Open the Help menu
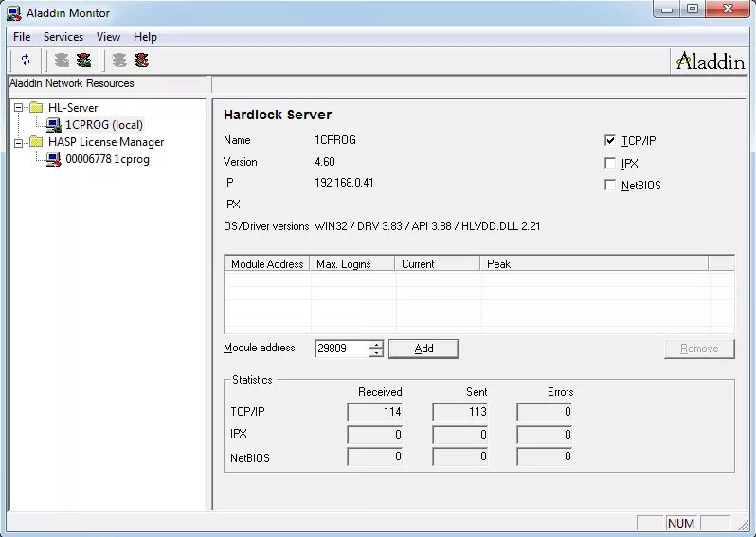756x537 pixels. pyautogui.click(x=145, y=37)
